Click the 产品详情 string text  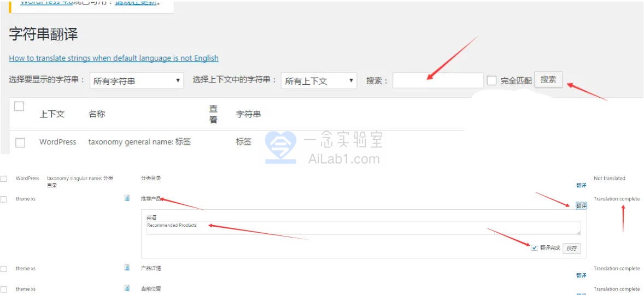coord(151,268)
